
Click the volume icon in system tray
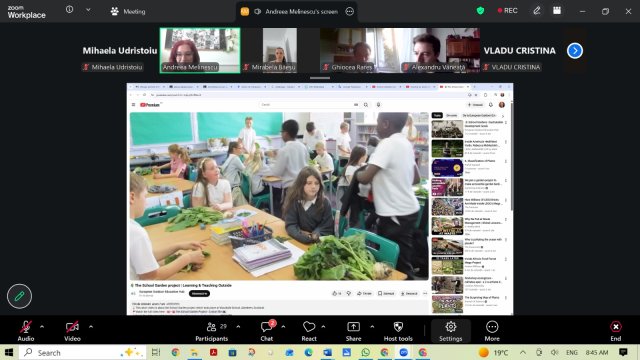[x=554, y=352]
